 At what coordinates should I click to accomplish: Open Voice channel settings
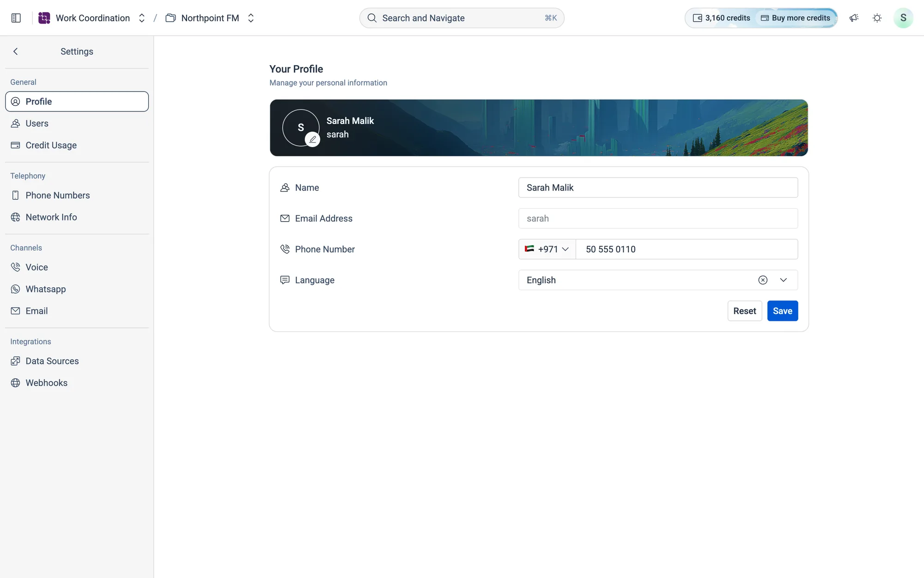tap(77, 267)
